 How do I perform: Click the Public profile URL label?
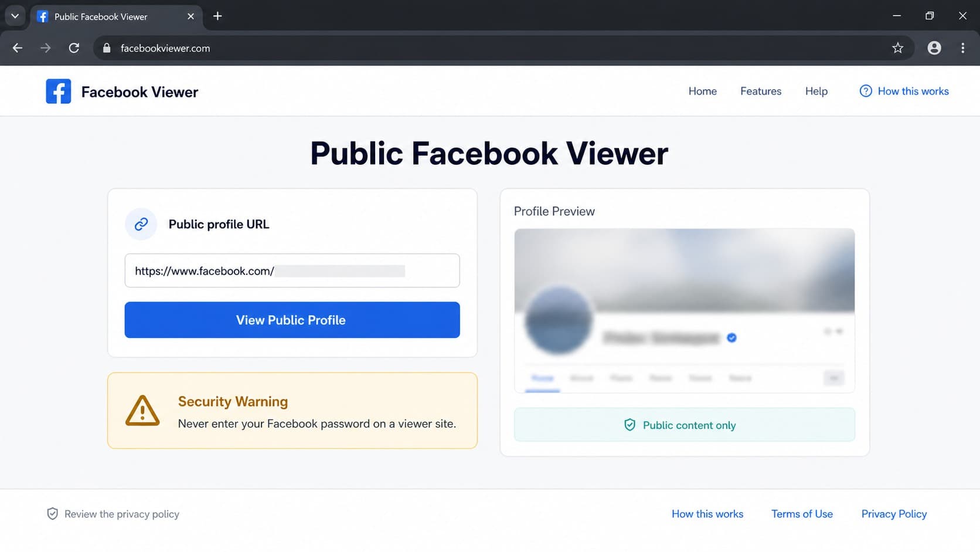coord(219,224)
